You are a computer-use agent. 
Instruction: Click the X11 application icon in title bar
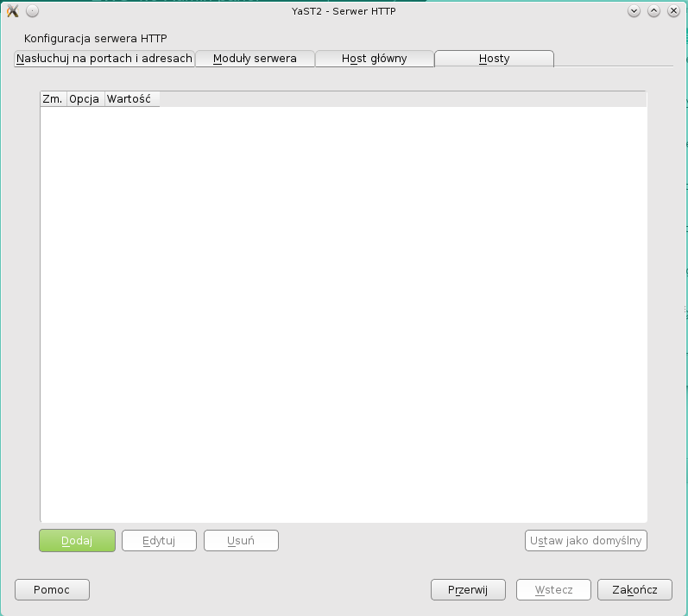click(x=12, y=11)
